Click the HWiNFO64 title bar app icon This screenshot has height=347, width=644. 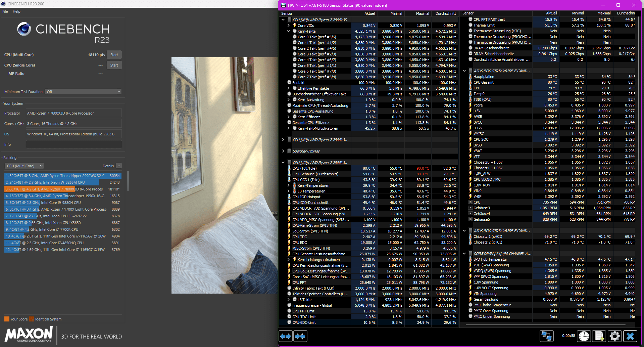click(283, 5)
